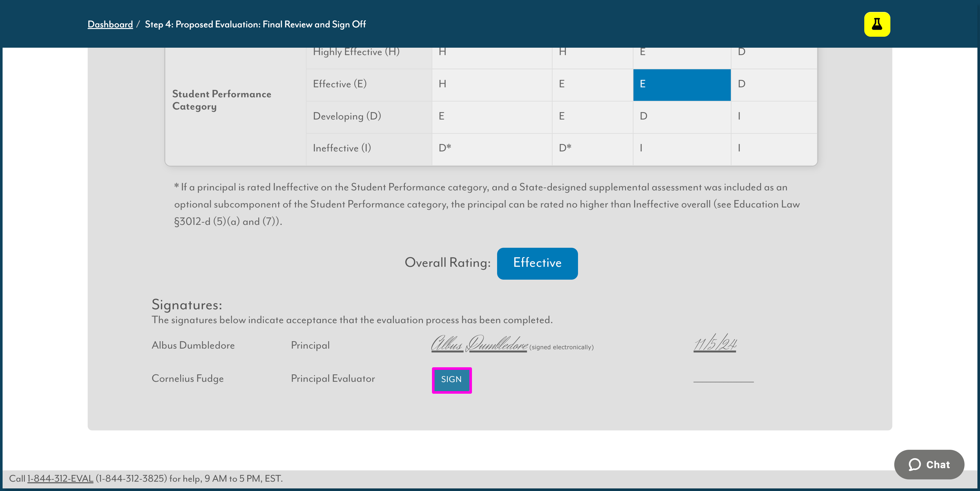Click the 'Effective (E)' row label
This screenshot has width=980, height=491.
339,84
